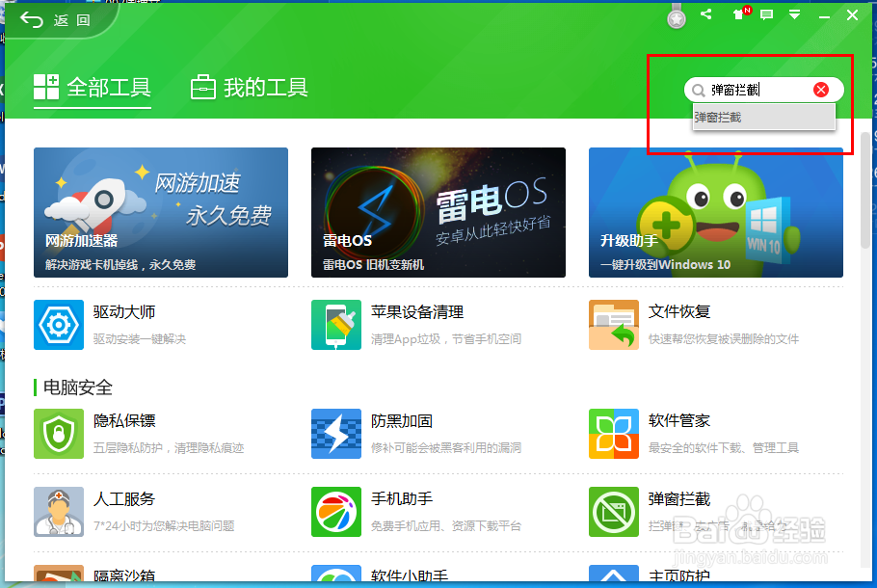Click the 隐私保镖 title text
Image resolution: width=877 pixels, height=588 pixels.
click(x=124, y=420)
